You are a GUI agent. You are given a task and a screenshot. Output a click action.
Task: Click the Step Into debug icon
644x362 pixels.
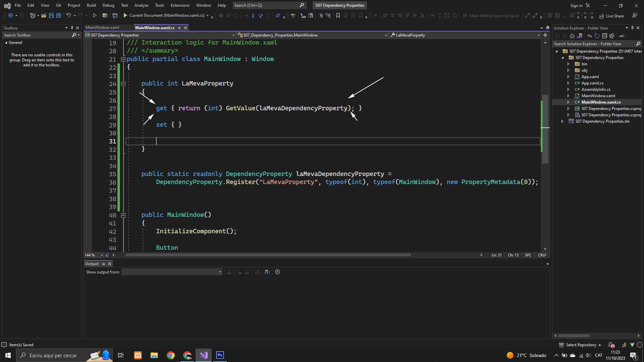(x=253, y=15)
